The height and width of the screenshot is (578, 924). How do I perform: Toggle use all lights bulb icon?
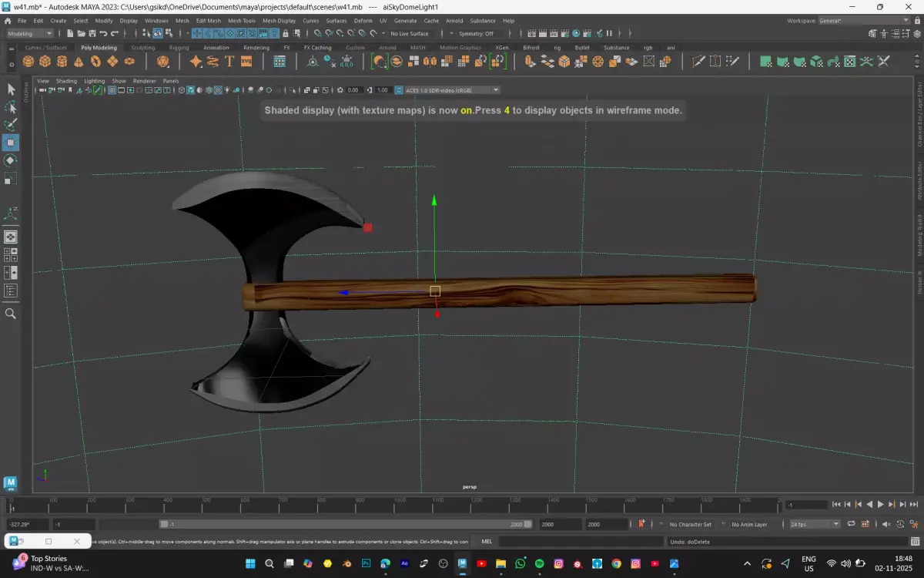coord(227,90)
